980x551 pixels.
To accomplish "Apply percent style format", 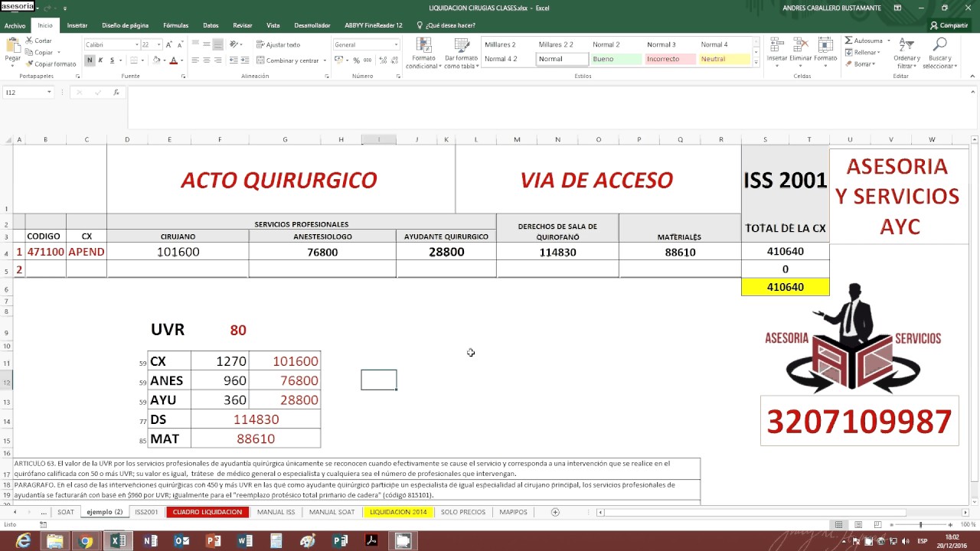I will (x=356, y=60).
